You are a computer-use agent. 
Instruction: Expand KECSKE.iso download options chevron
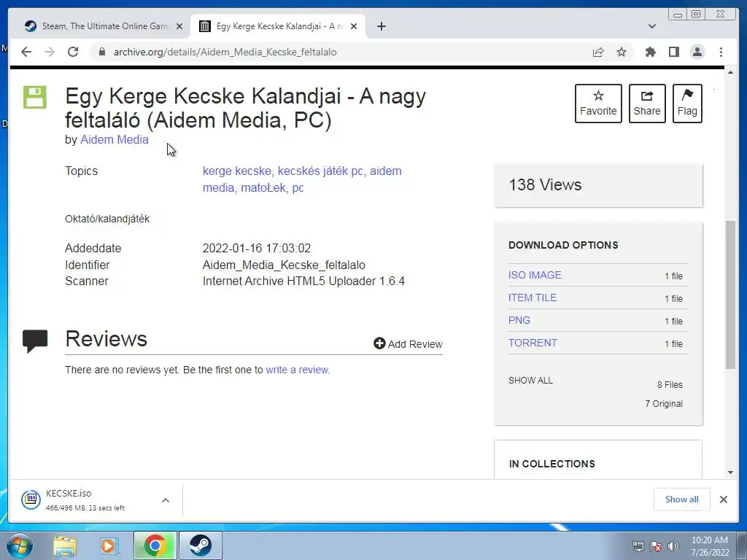click(x=166, y=500)
